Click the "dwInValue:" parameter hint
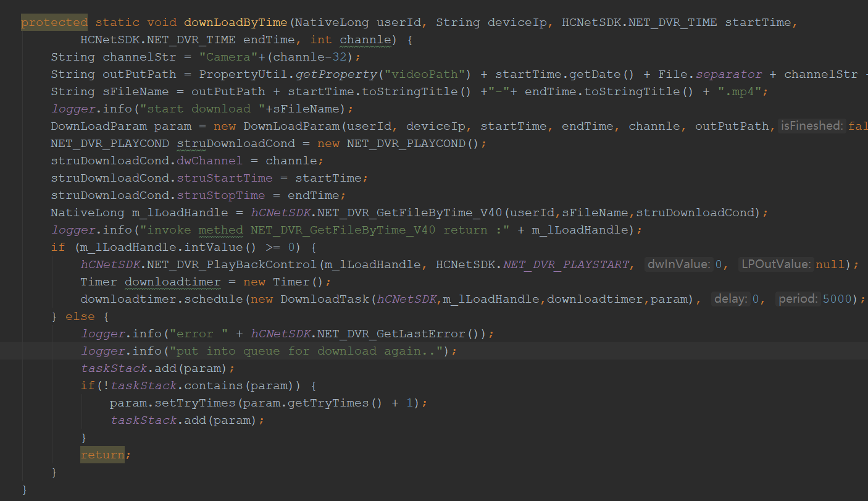This screenshot has width=868, height=501. [x=679, y=264]
